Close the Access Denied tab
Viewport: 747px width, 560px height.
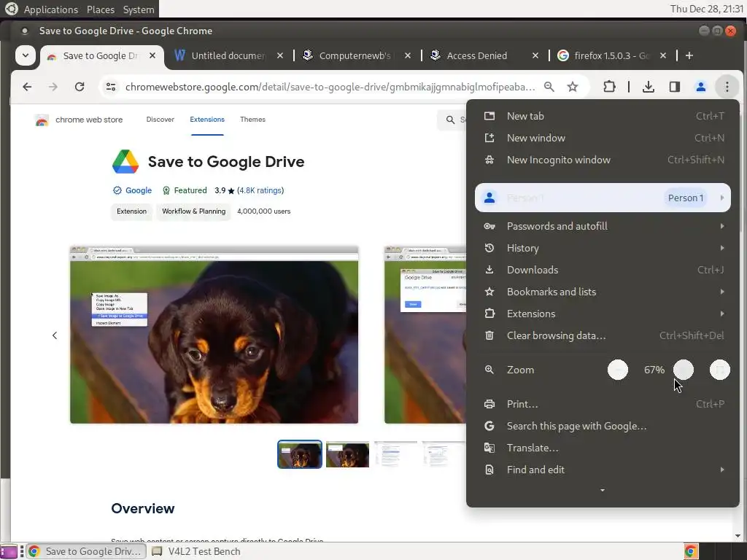click(535, 55)
